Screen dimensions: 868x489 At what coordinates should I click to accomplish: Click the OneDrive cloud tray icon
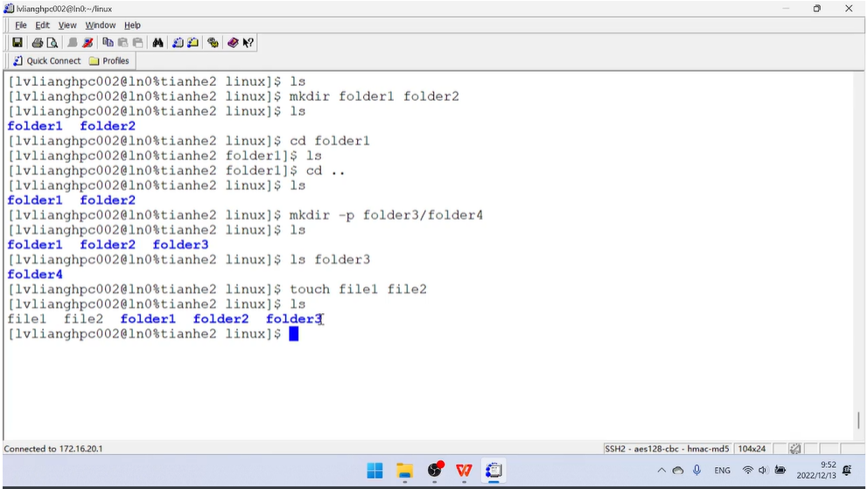tap(678, 471)
